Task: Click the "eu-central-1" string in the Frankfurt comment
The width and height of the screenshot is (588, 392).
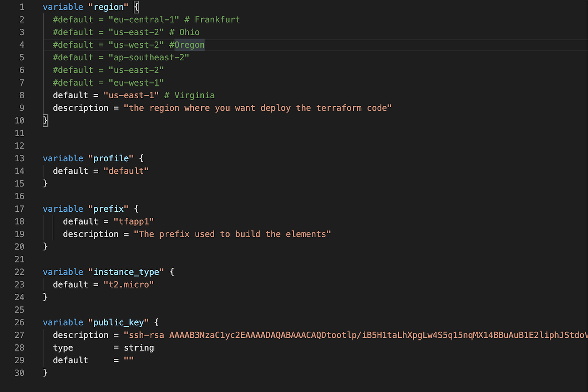Action: 144,20
